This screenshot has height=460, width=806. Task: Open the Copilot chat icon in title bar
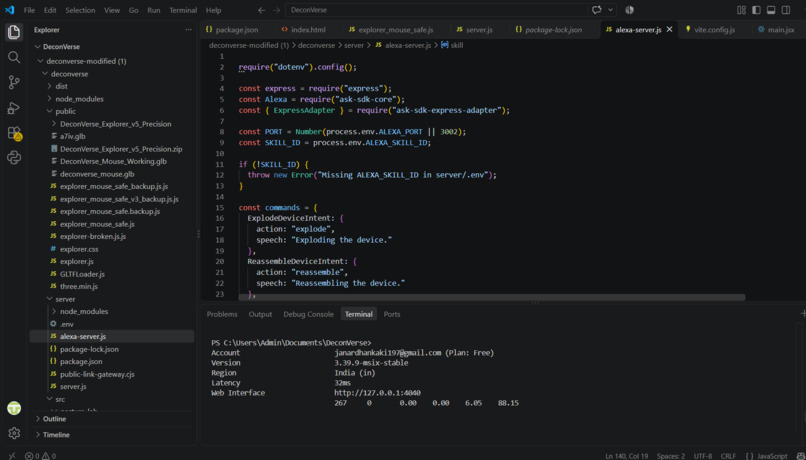597,10
